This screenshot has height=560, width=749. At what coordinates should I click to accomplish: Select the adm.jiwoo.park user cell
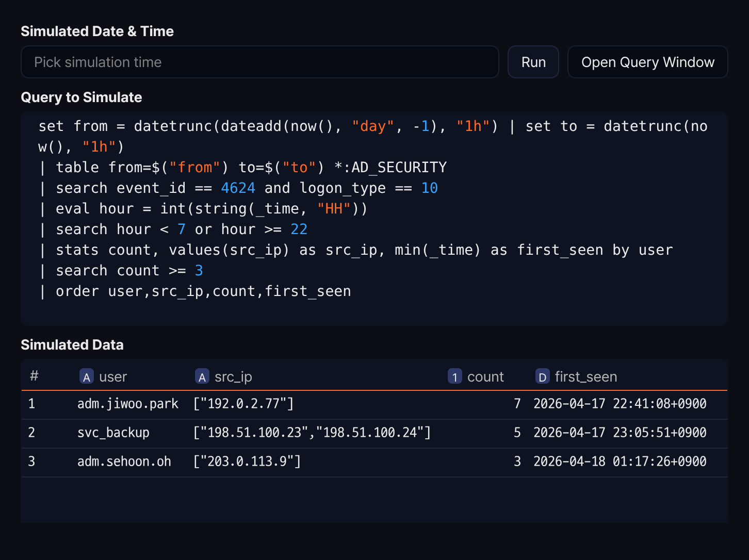pos(128,404)
